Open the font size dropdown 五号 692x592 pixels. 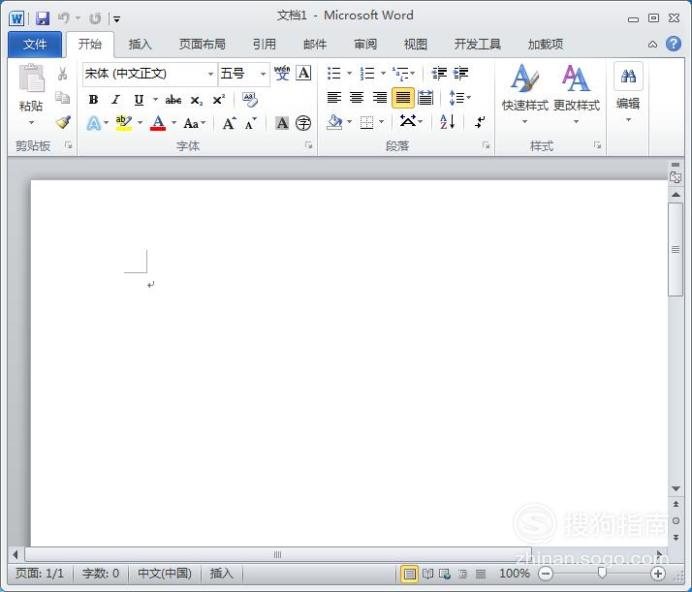click(x=263, y=74)
